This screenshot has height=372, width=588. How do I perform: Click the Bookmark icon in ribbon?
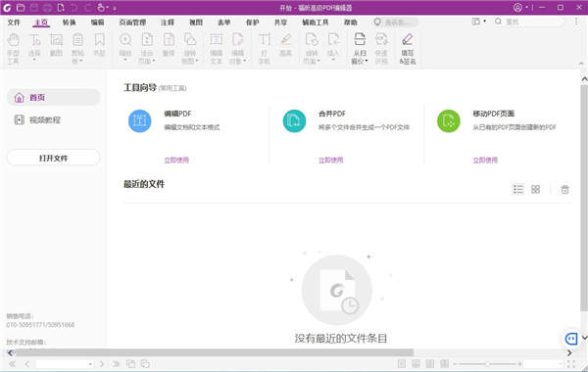99,40
